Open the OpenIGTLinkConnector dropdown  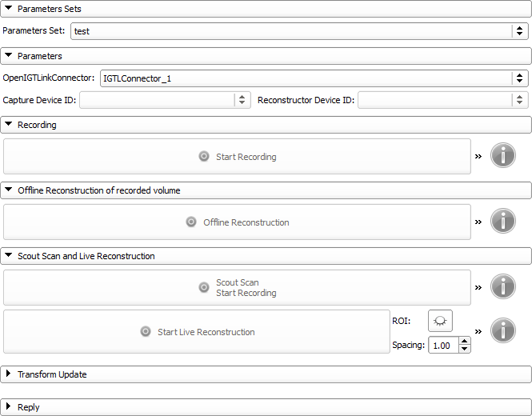tap(313, 78)
